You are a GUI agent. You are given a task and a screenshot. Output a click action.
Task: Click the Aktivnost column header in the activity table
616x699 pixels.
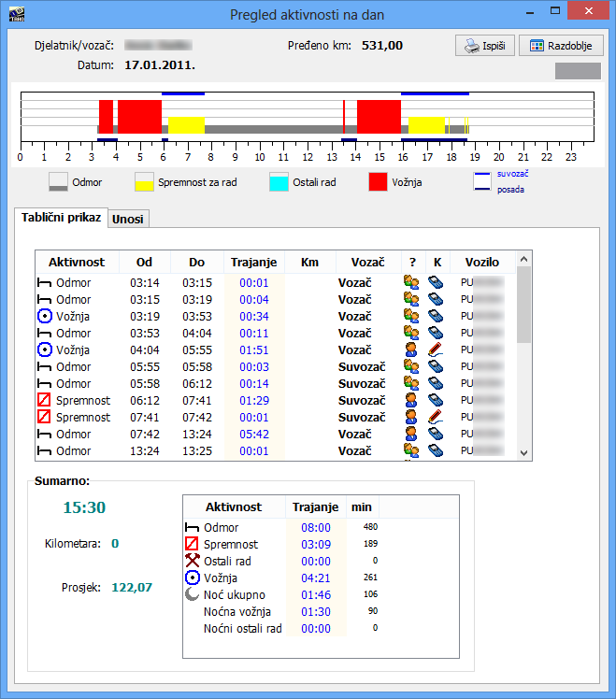77,262
